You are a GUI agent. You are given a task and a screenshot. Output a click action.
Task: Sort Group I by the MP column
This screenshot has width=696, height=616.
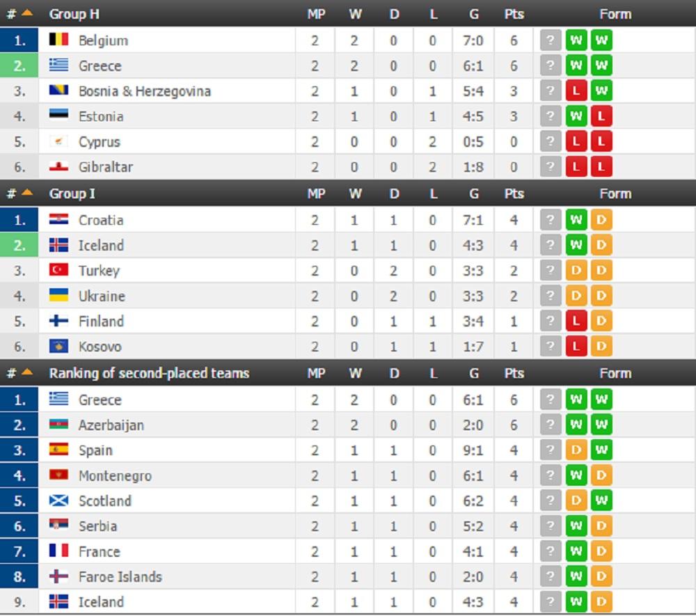(x=316, y=194)
